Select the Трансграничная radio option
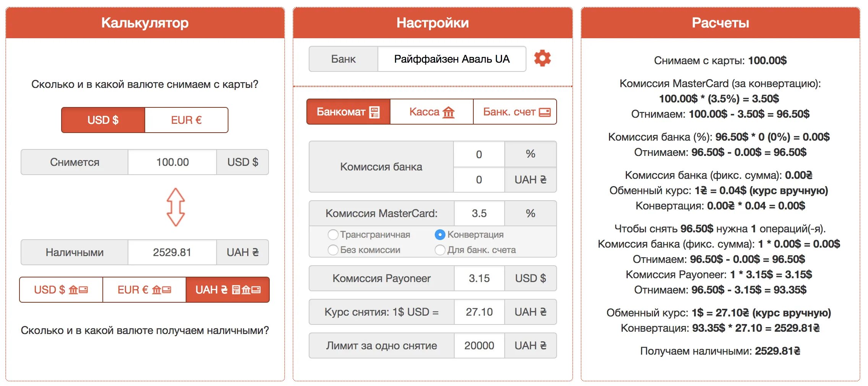 [x=333, y=235]
